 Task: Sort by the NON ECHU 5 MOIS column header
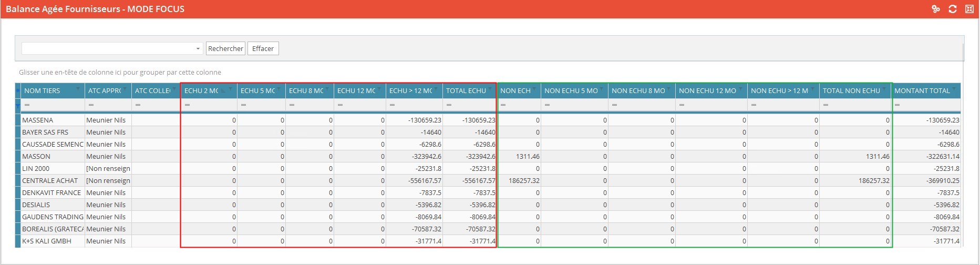[571, 91]
